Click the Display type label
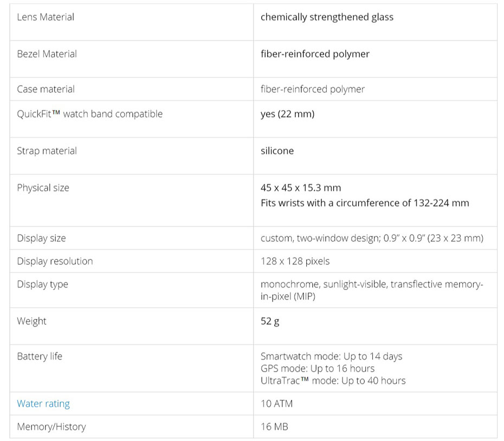This screenshot has height=441, width=504. click(42, 284)
